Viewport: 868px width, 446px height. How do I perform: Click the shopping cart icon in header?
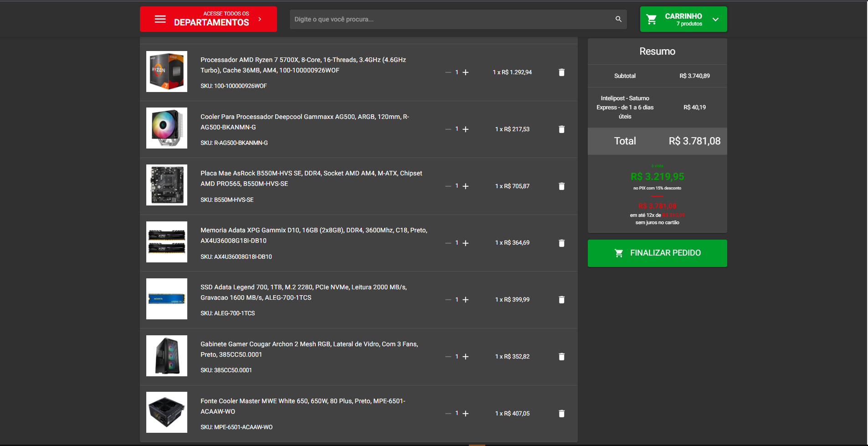[652, 19]
